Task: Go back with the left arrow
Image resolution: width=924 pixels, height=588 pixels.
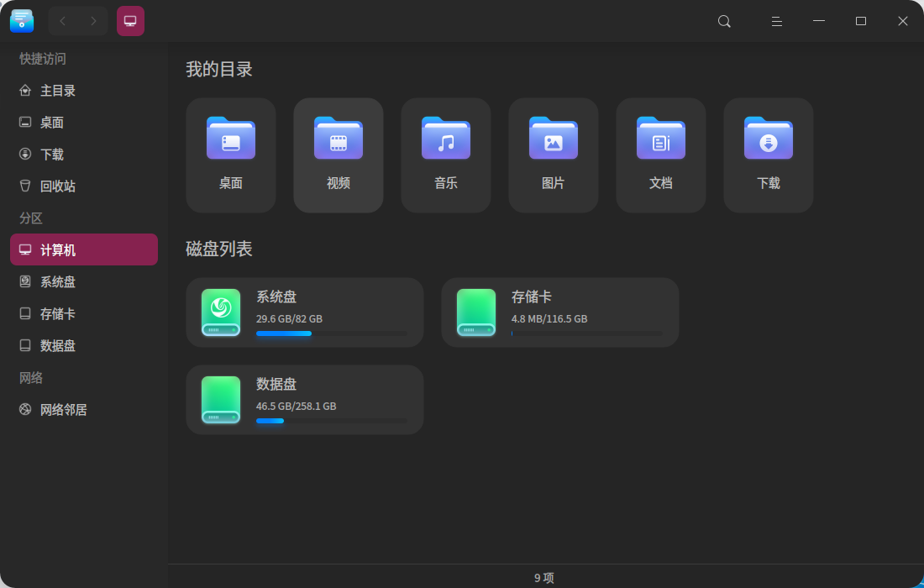Action: tap(62, 21)
